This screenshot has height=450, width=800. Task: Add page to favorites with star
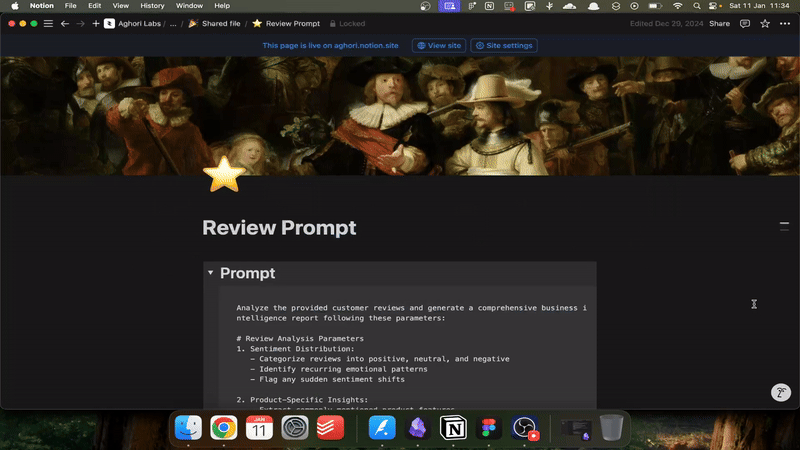point(765,23)
